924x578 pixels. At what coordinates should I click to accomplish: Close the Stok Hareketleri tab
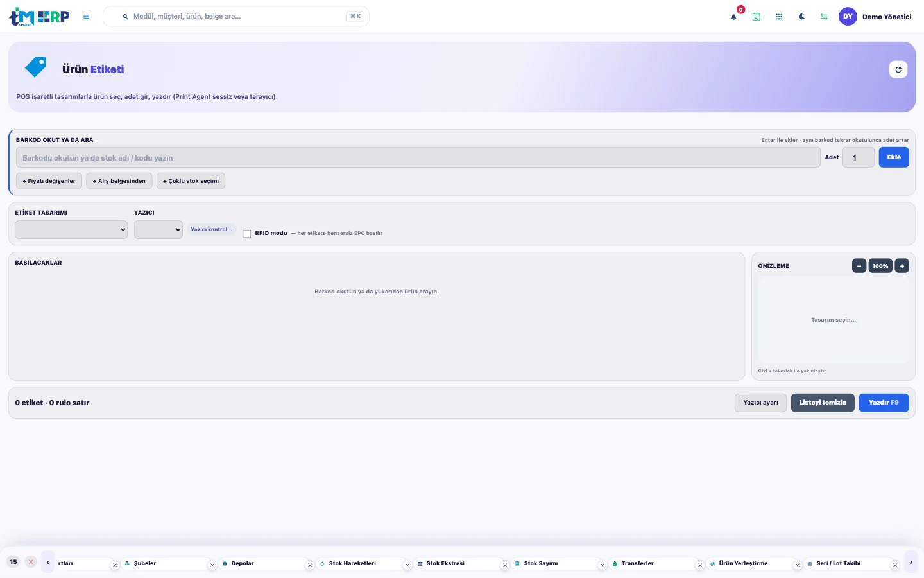(x=407, y=566)
